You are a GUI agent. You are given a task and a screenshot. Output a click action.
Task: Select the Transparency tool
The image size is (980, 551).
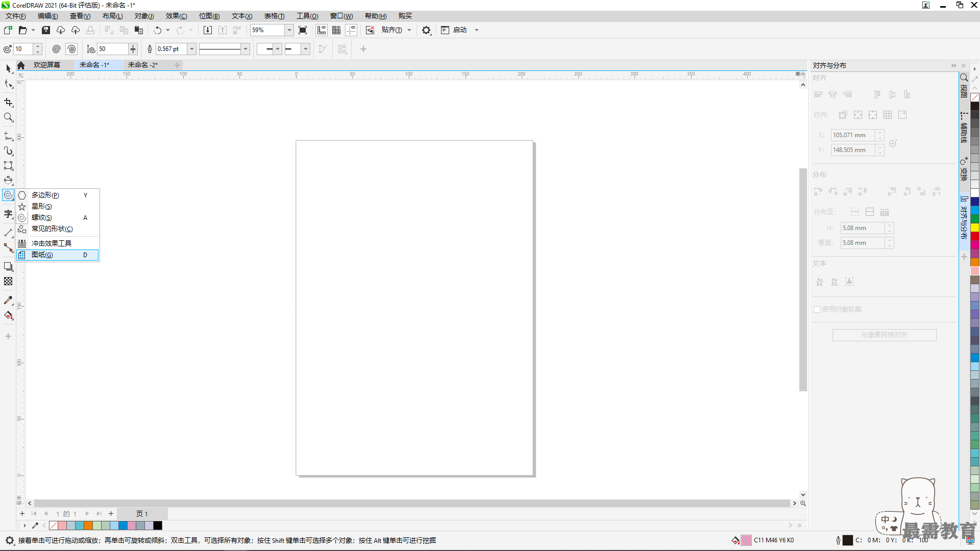8,281
